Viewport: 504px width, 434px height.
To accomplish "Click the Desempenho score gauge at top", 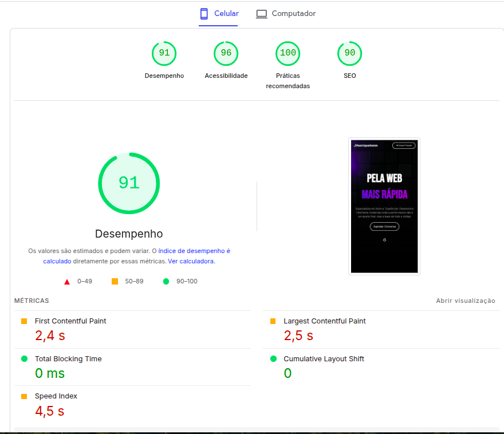I will point(164,54).
